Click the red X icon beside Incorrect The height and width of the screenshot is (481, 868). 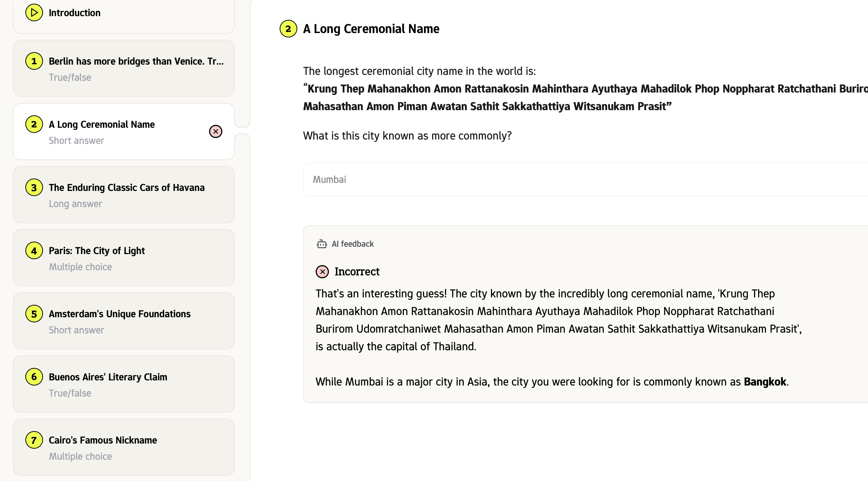[322, 272]
